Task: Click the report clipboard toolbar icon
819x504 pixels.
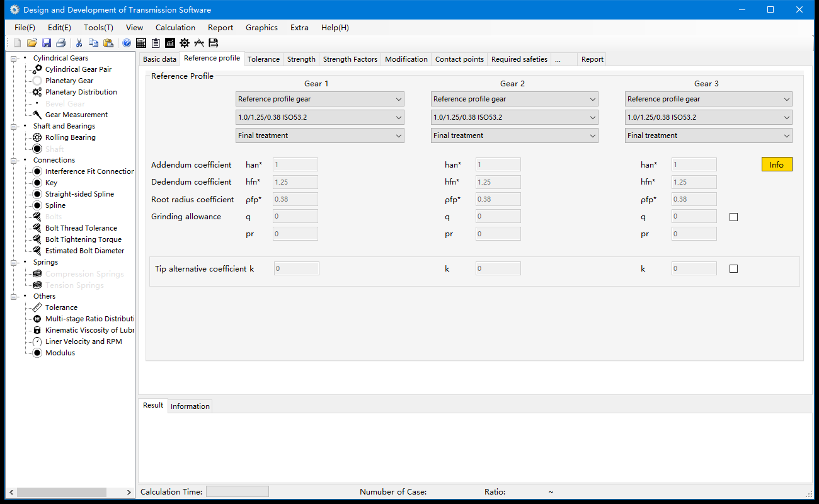Action: [156, 43]
